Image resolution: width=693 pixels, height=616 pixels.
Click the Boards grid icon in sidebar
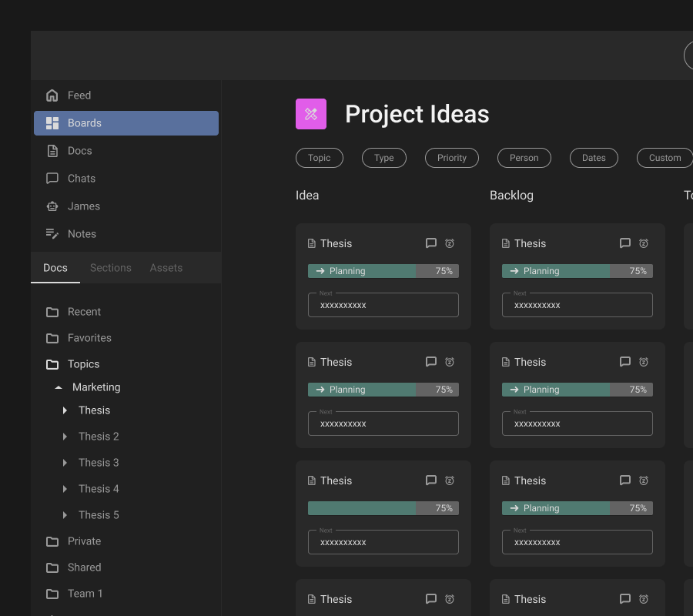tap(52, 123)
